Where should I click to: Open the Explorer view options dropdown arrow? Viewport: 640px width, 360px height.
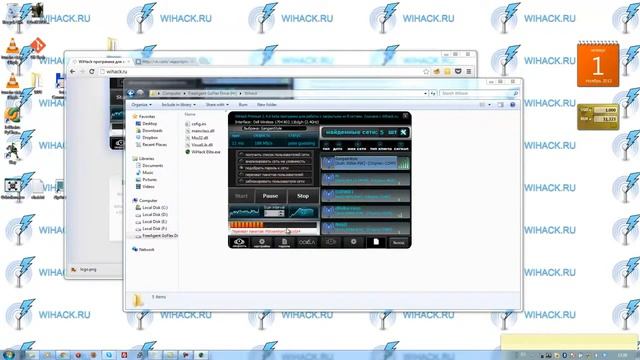point(490,105)
